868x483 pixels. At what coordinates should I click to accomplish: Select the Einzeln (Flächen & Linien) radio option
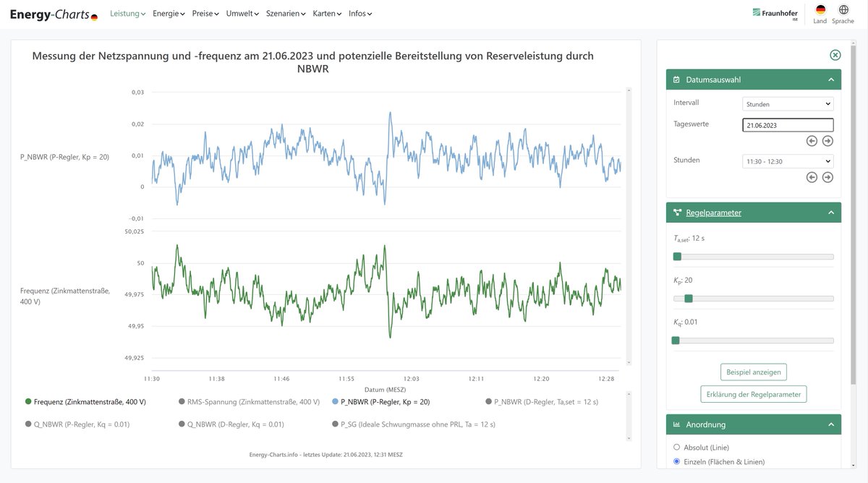pyautogui.click(x=677, y=461)
